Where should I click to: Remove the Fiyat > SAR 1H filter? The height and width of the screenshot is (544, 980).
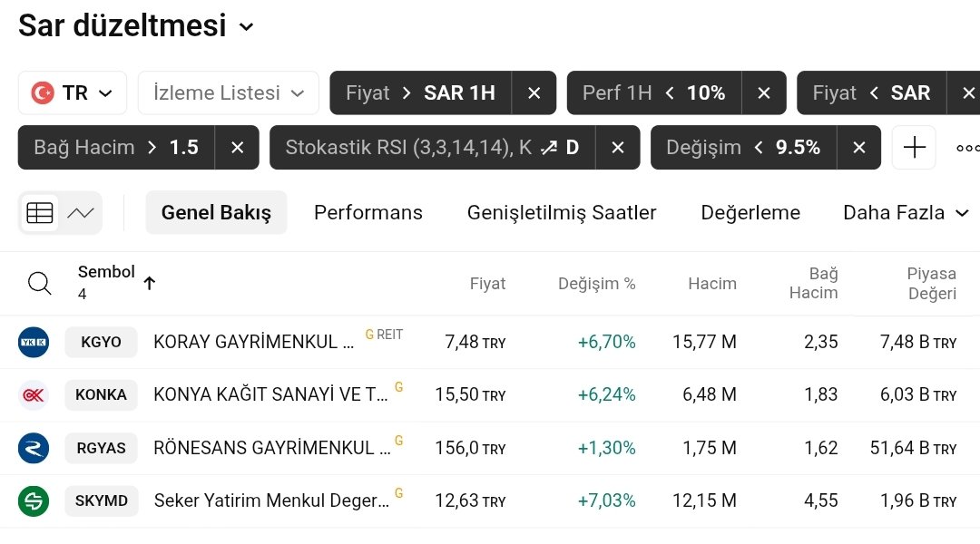point(534,93)
